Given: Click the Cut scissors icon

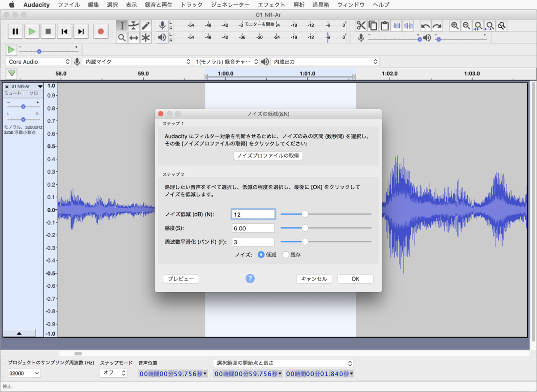Looking at the screenshot, I should [x=361, y=26].
